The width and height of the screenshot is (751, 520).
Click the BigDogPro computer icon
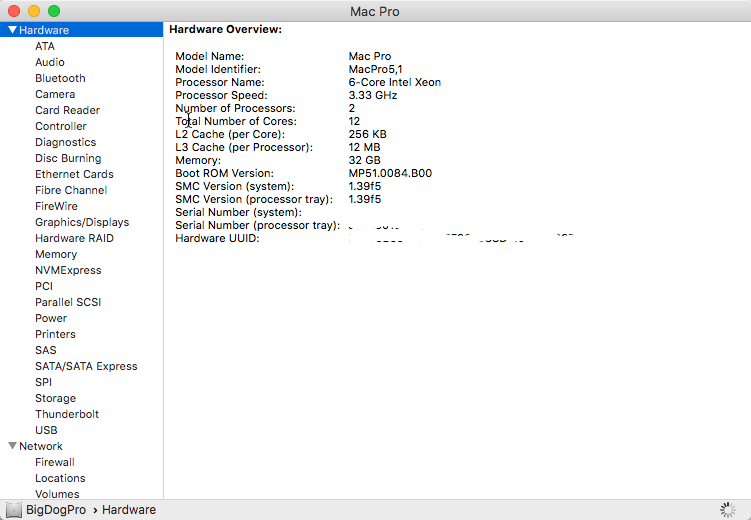tap(14, 510)
